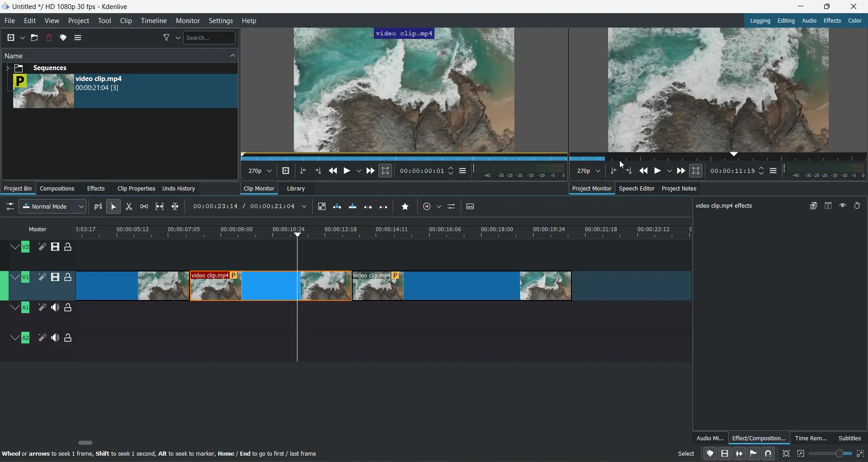Image resolution: width=868 pixels, height=462 pixels.
Task: Hide video track V1
Action: click(x=55, y=278)
